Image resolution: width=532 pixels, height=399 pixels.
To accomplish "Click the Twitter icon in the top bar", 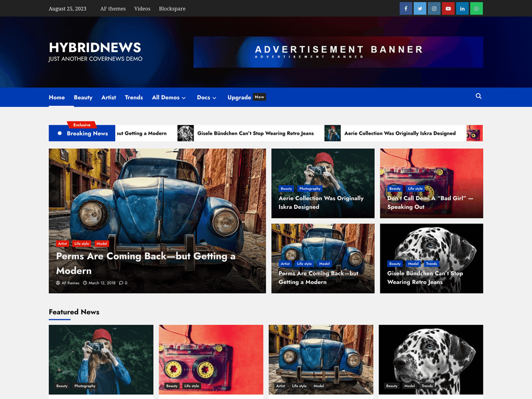I will 420,8.
